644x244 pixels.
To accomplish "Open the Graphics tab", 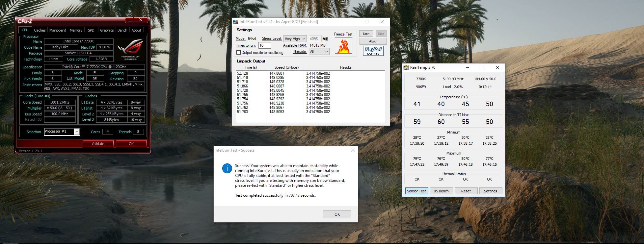I will [x=107, y=30].
